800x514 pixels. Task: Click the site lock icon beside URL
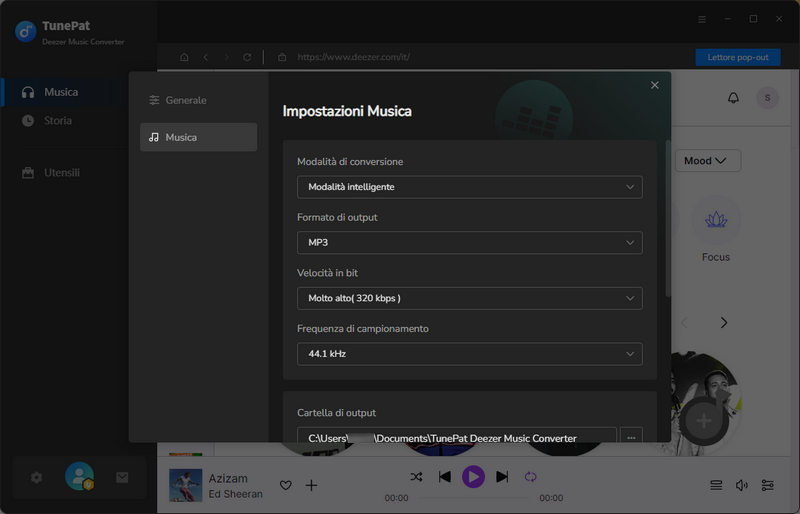(x=282, y=57)
